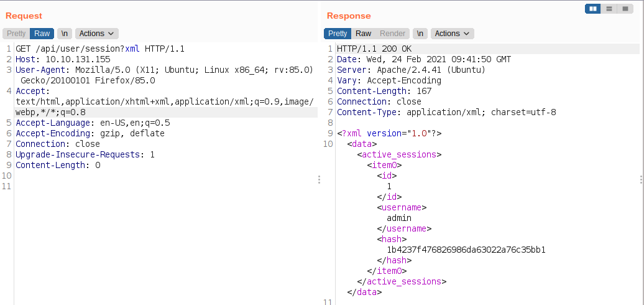Screen dimensions: 644x305
Task: Click the admin username value
Action: (399, 218)
